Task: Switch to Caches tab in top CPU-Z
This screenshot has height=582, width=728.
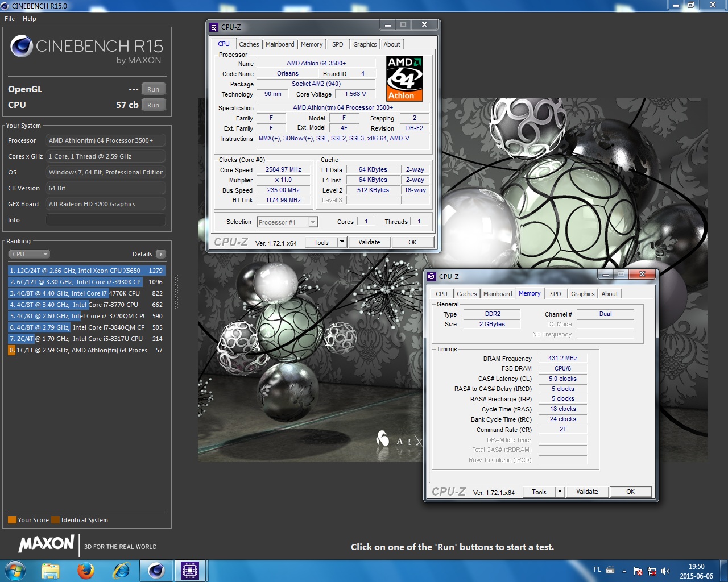Action: (249, 44)
